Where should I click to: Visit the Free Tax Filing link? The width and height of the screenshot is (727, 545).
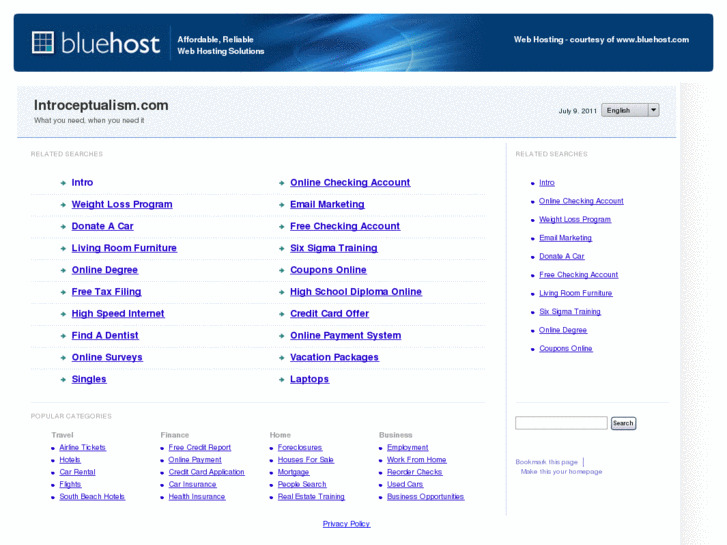[107, 291]
